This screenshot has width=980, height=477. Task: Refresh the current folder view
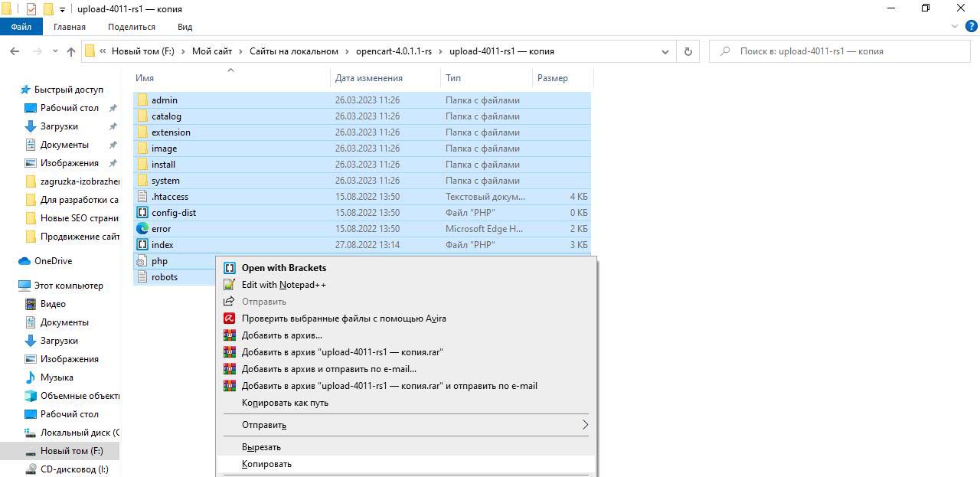pyautogui.click(x=688, y=51)
